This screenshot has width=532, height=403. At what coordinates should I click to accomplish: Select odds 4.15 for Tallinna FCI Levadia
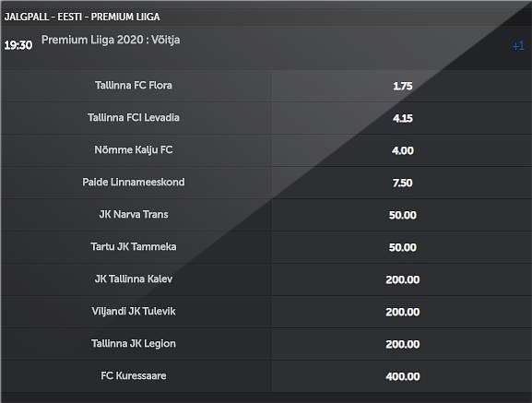pos(402,118)
